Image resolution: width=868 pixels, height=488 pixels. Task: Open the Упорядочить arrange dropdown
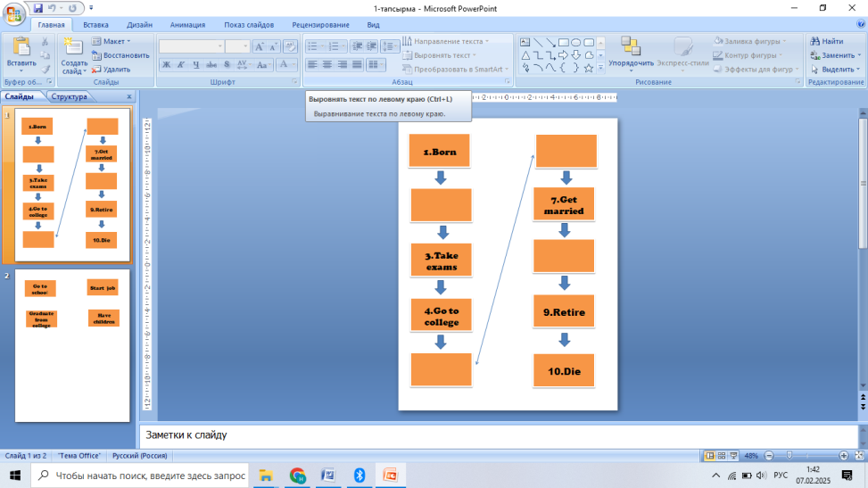click(x=631, y=54)
